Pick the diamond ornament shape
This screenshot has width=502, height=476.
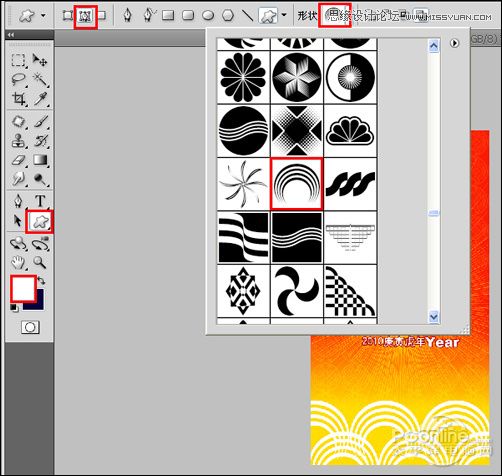click(x=243, y=291)
